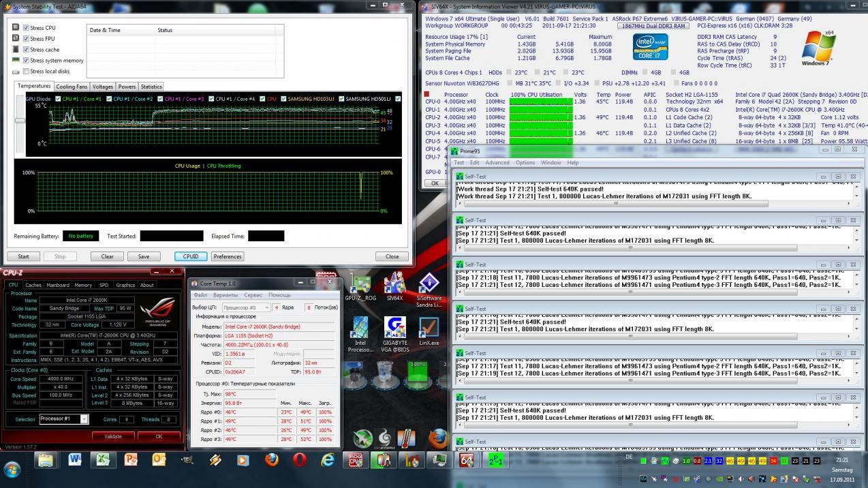Open SIV64X desktop shortcut

pos(394,287)
